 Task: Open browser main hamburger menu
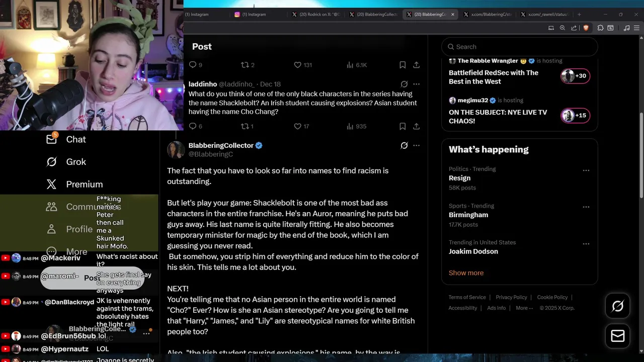637,28
